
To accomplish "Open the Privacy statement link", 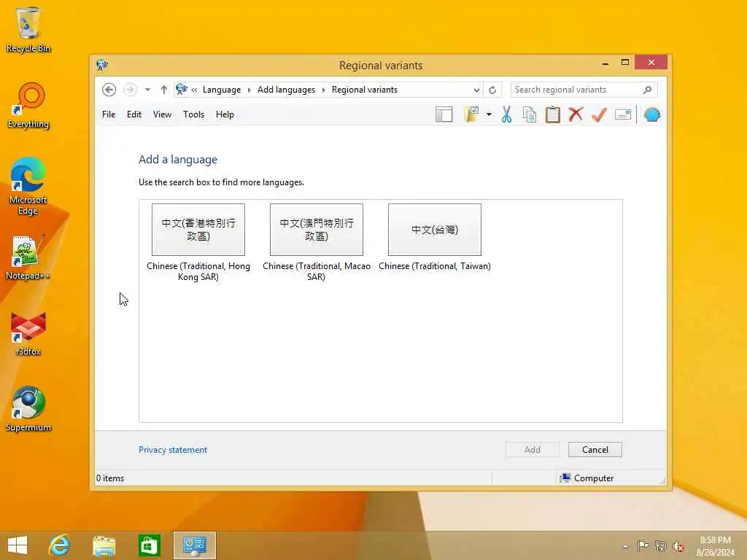I will [173, 449].
